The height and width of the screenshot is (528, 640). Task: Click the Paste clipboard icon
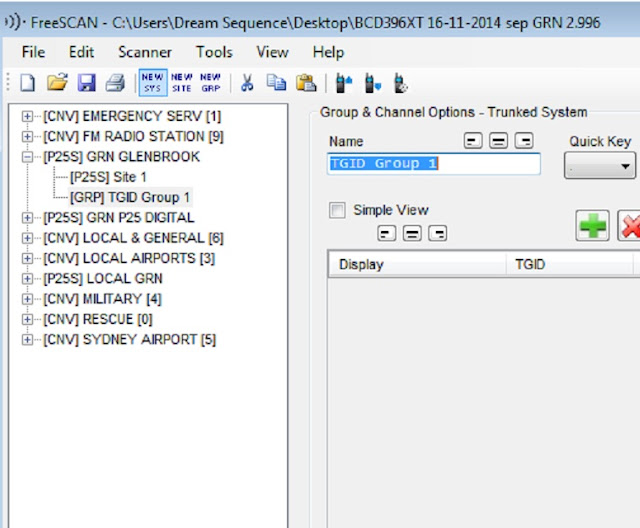(306, 83)
